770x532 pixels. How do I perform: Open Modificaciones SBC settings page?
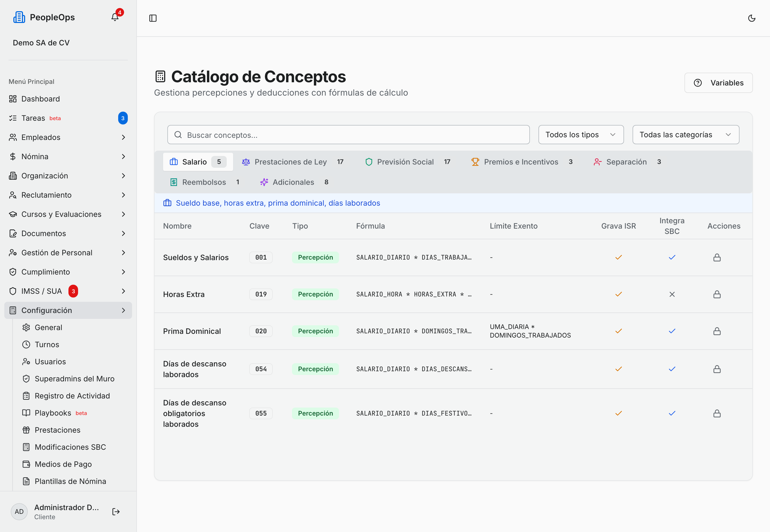click(70, 447)
